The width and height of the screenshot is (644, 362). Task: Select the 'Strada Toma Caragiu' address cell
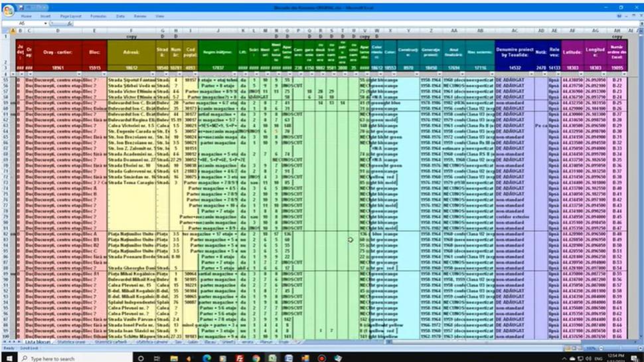(x=131, y=183)
